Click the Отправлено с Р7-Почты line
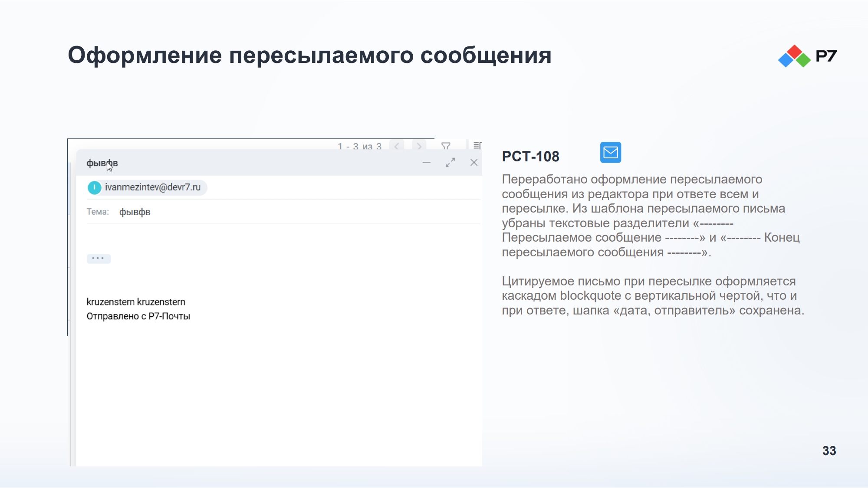This screenshot has height=488, width=868. pos(138,316)
